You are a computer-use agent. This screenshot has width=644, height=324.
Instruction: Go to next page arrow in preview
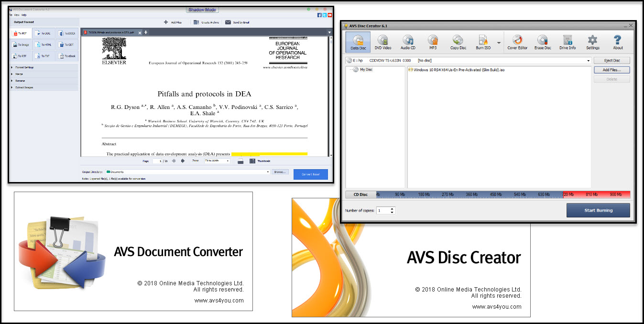(x=183, y=161)
